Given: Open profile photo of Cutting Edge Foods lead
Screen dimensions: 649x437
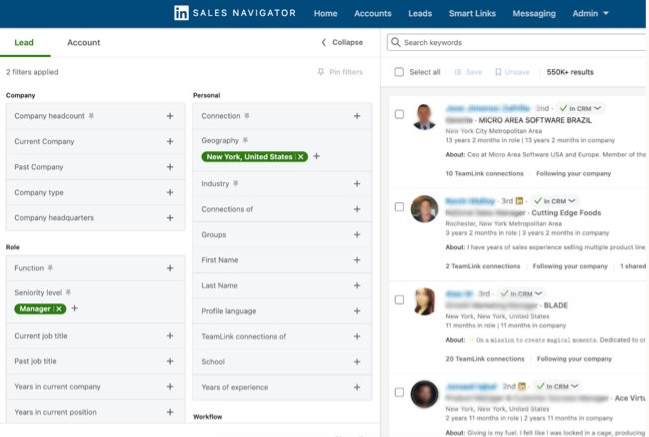Looking at the screenshot, I should coord(424,209).
